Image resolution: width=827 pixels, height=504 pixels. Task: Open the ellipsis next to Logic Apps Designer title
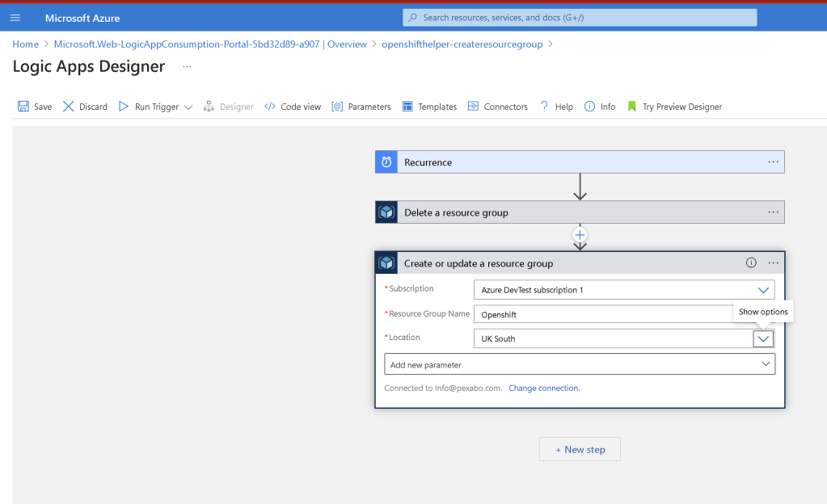coord(187,66)
